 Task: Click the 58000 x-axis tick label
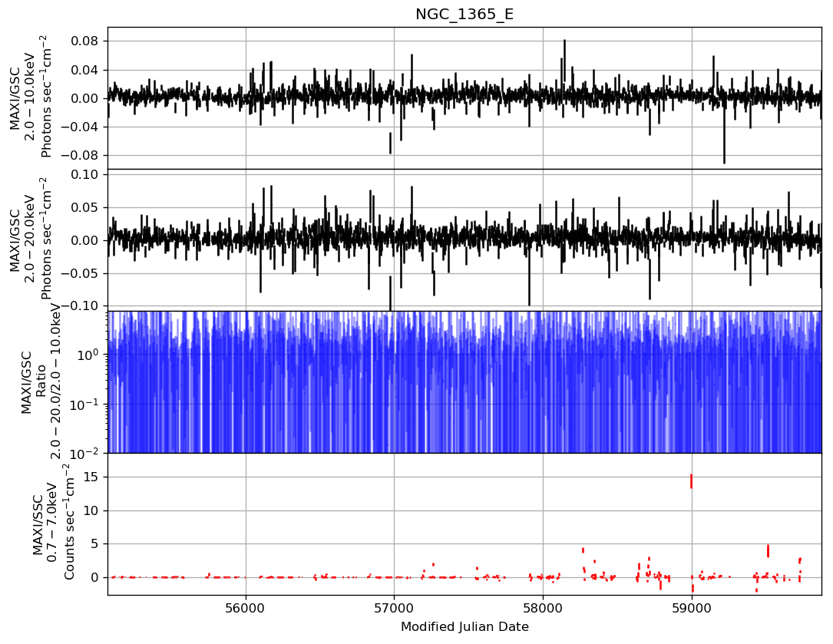[x=543, y=609]
